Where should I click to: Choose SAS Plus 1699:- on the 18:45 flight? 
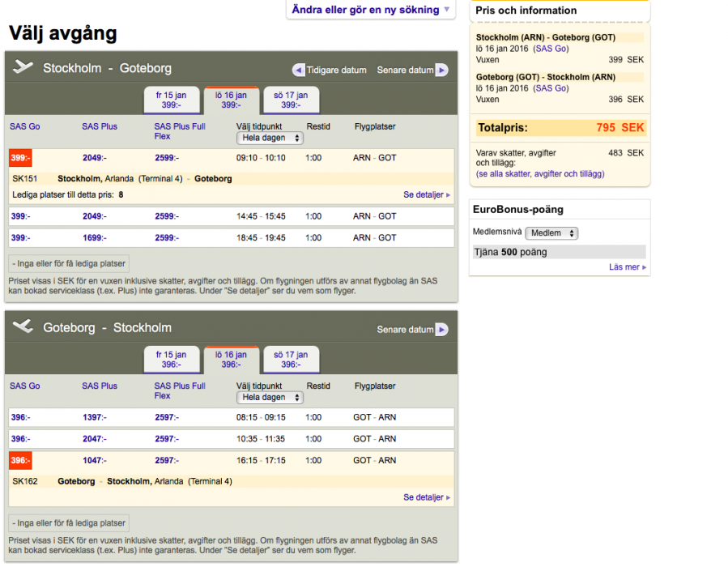(x=95, y=238)
